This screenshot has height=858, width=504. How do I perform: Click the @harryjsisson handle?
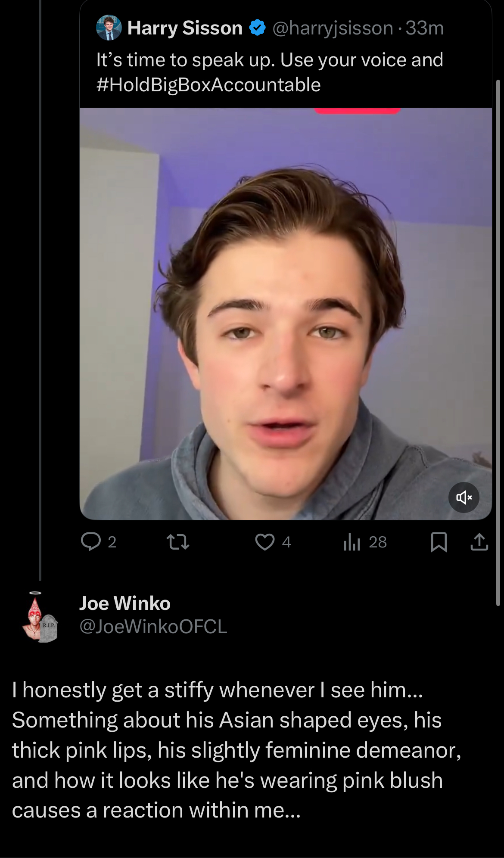tap(333, 28)
